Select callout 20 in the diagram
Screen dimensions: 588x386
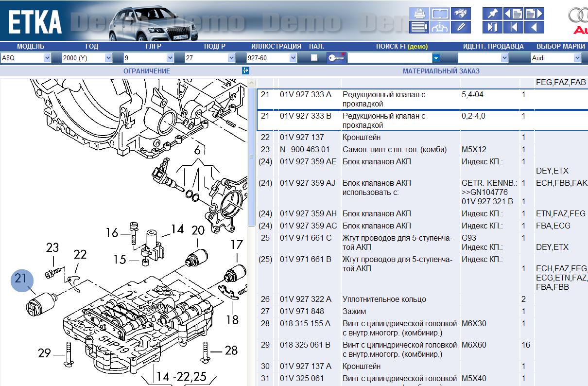point(198,230)
